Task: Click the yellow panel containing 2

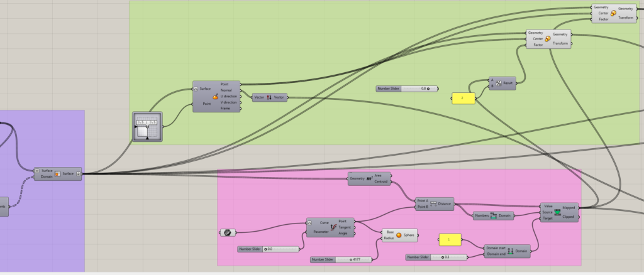Action: coord(462,98)
